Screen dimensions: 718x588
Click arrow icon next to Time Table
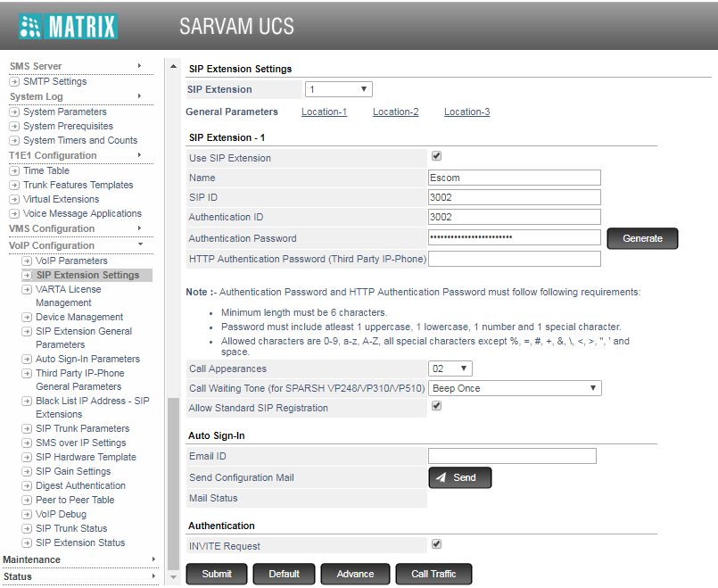(14, 171)
